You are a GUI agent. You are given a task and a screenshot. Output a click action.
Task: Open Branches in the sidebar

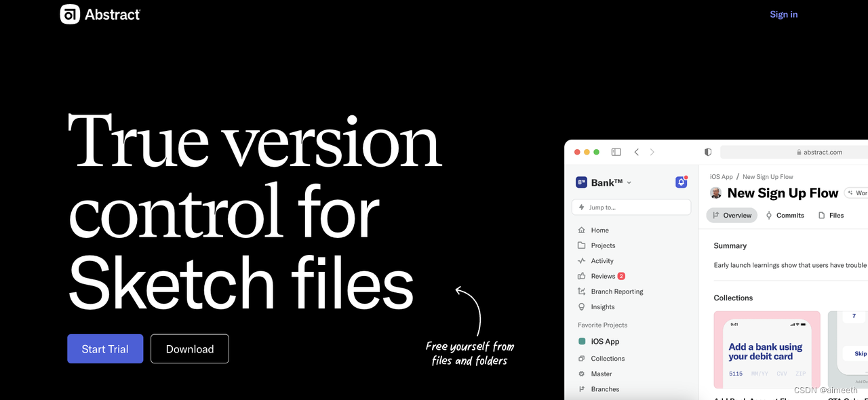coord(598,389)
